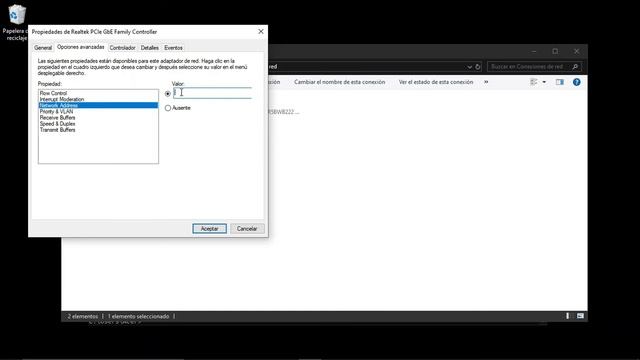Select Speed & Duplex property
This screenshot has width=640, height=360.
point(98,124)
